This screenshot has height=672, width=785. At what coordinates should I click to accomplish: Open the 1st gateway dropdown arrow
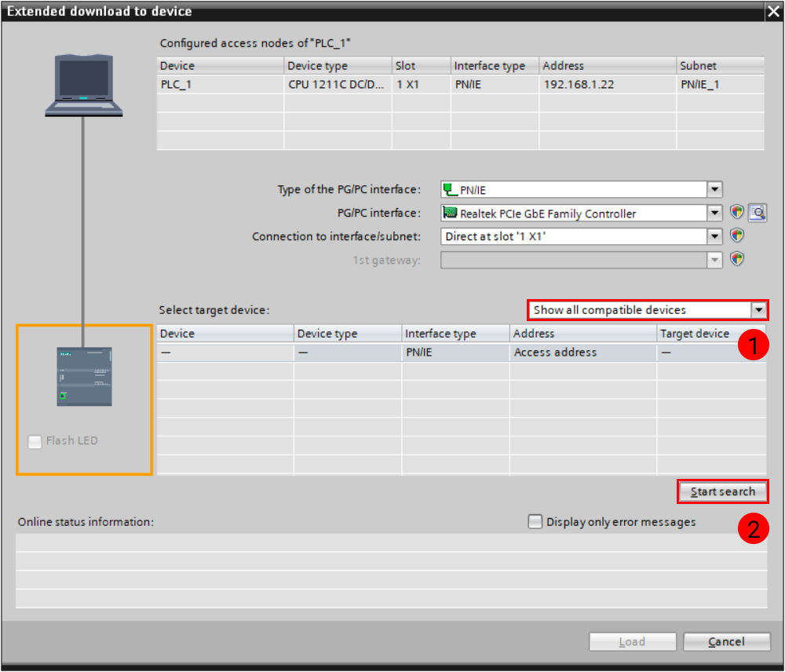click(x=714, y=259)
